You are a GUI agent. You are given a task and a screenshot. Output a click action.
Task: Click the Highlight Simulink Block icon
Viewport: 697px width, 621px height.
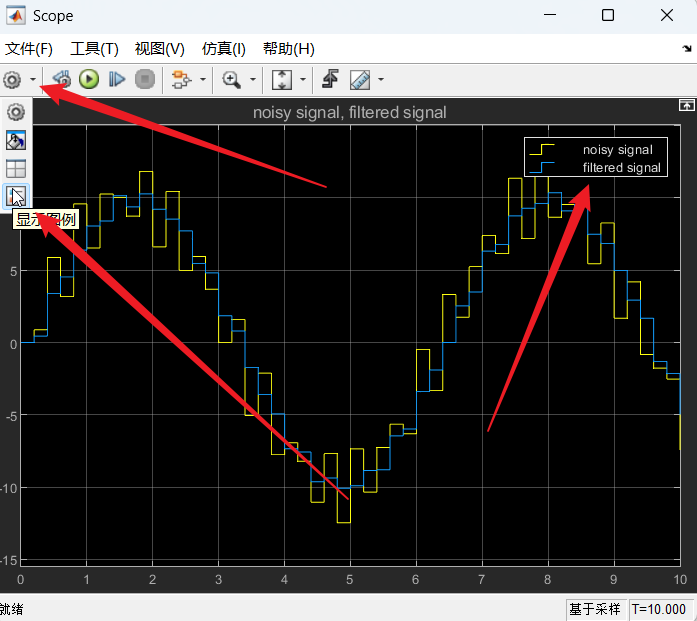tap(181, 80)
